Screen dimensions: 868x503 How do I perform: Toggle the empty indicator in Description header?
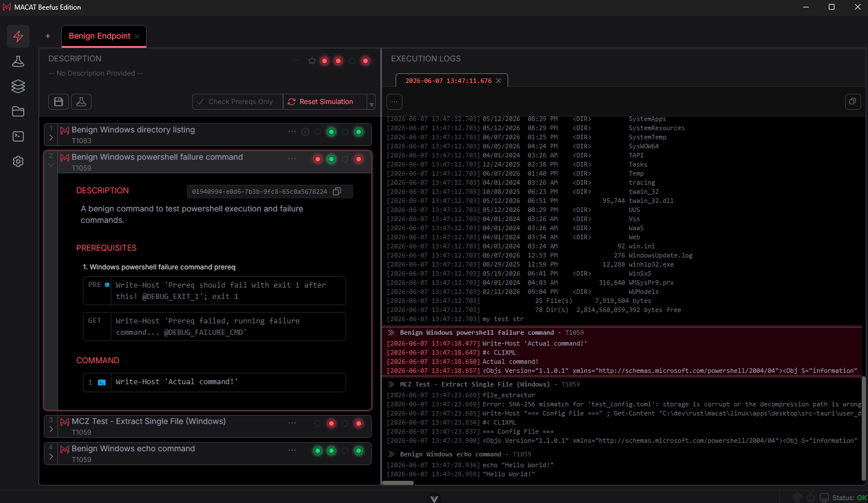coord(352,61)
